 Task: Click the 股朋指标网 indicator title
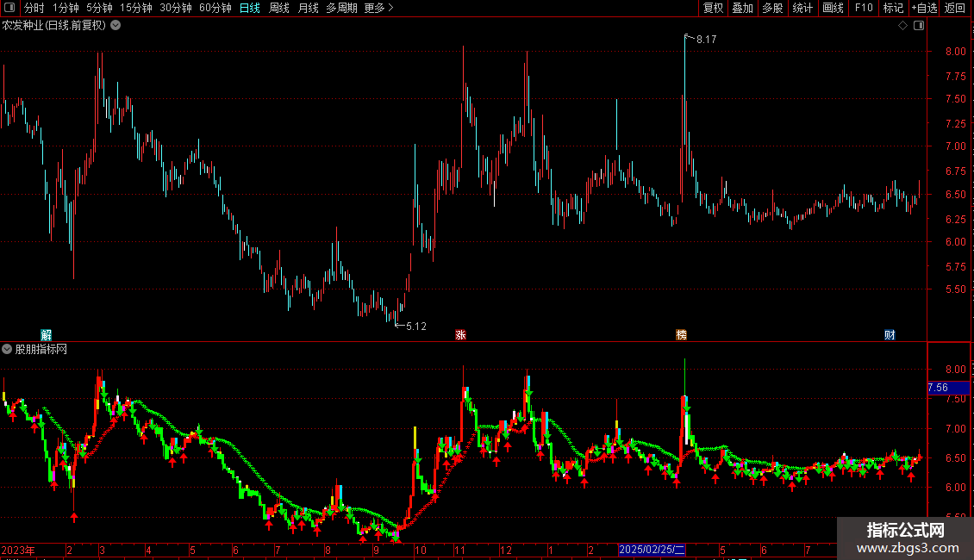pyautogui.click(x=41, y=350)
